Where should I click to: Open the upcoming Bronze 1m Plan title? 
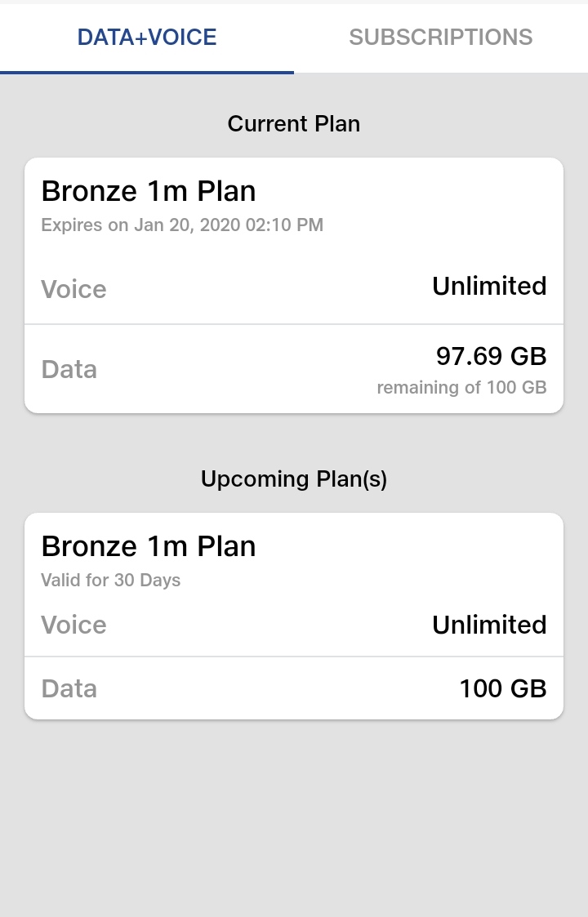tap(149, 546)
